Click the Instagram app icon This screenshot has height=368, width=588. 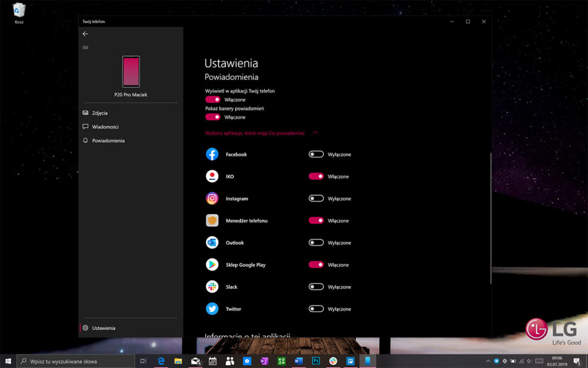point(212,198)
